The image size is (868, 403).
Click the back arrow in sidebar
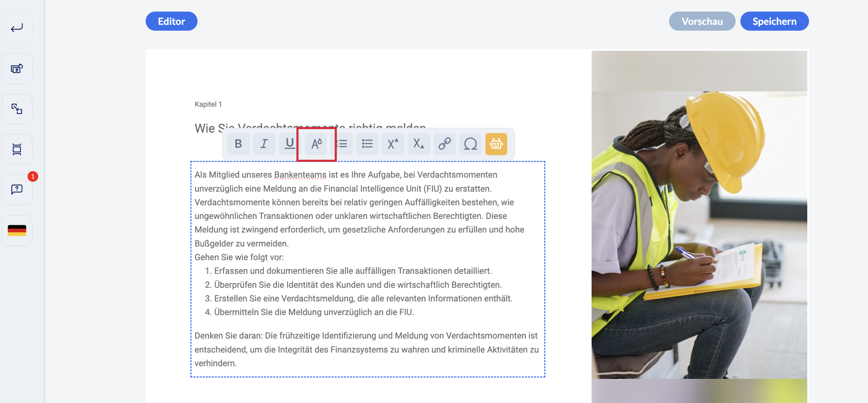[17, 28]
